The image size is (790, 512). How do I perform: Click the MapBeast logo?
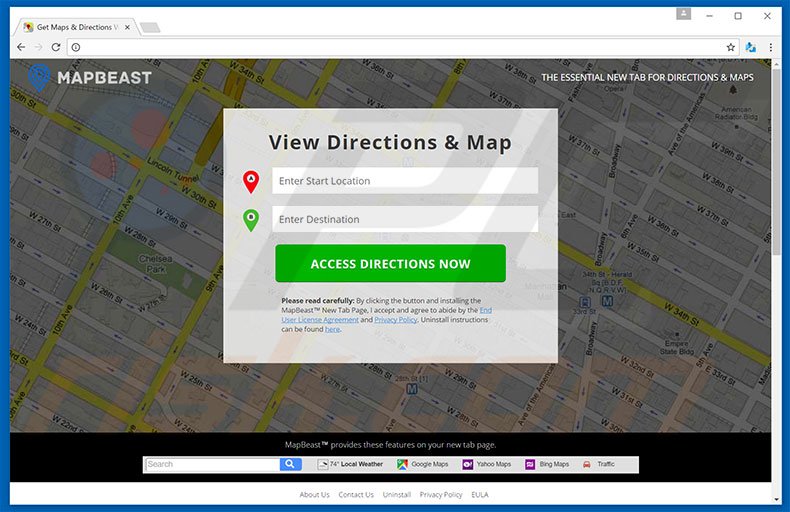tap(89, 77)
